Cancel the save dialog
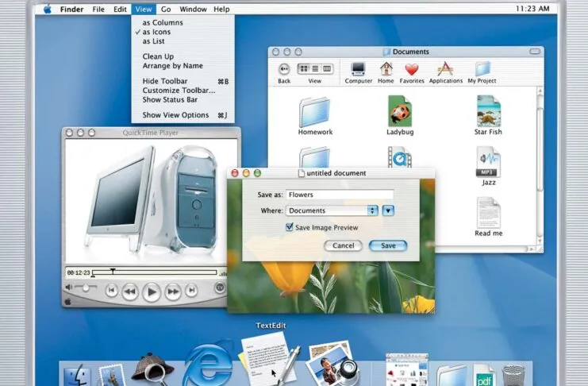The width and height of the screenshot is (588, 386). (x=343, y=245)
